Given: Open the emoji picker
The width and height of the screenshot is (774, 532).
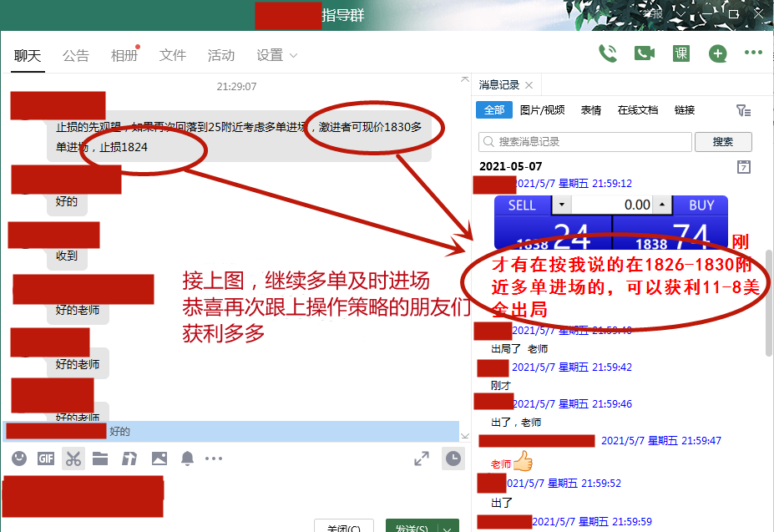Looking at the screenshot, I should (x=18, y=458).
